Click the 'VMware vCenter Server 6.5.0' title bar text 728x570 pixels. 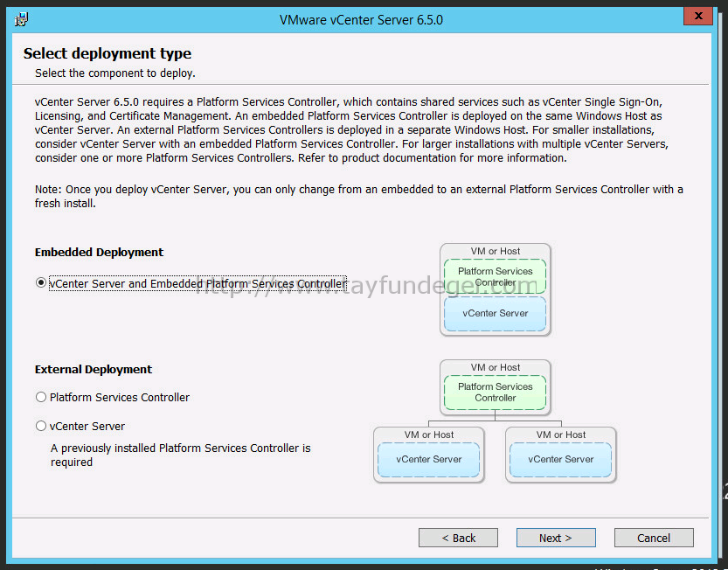pos(361,20)
